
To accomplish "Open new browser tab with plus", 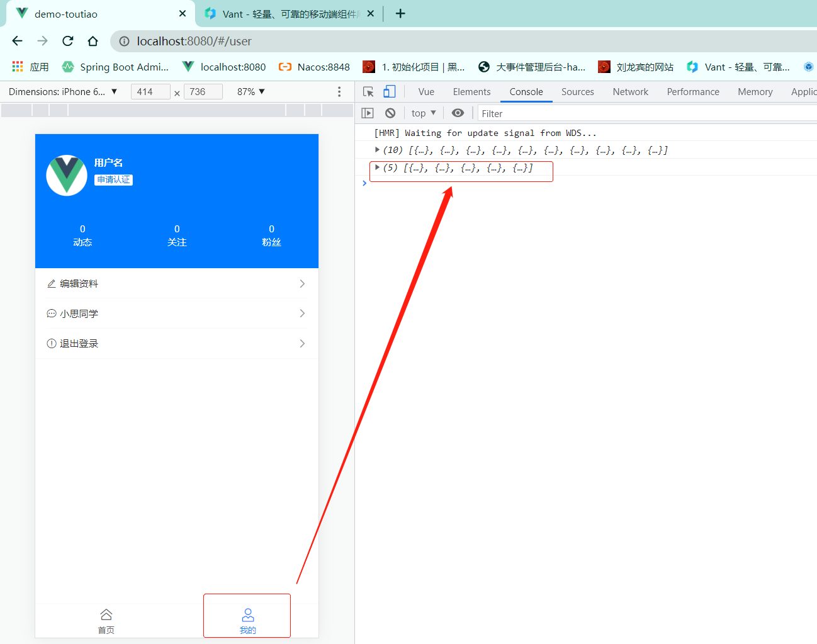I will [400, 13].
